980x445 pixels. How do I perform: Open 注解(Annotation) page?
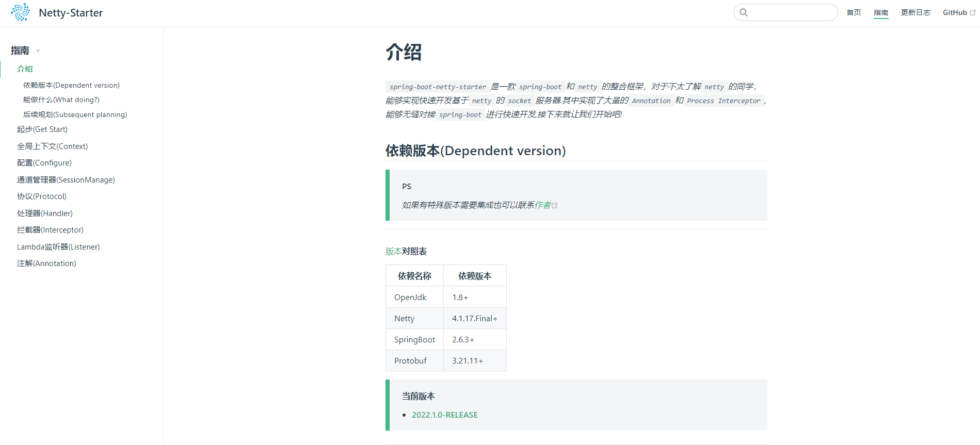click(x=46, y=263)
